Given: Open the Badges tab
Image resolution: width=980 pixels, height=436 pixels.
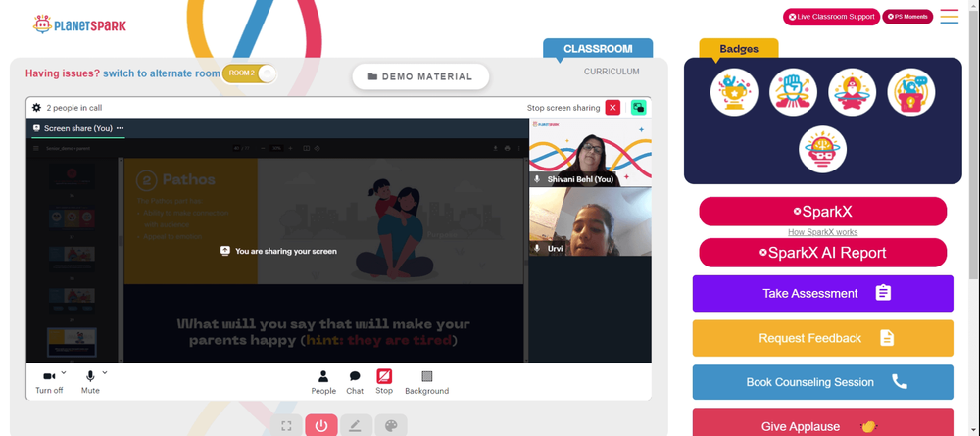Looking at the screenshot, I should [739, 49].
